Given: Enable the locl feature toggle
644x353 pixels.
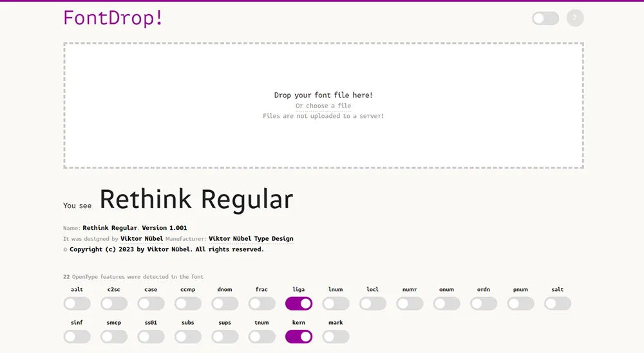Looking at the screenshot, I should click(x=373, y=303).
